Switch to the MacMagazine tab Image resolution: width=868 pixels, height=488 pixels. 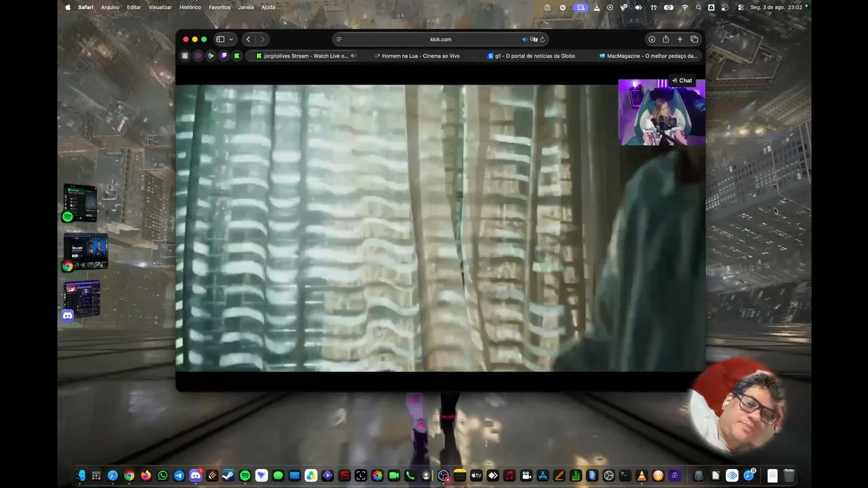(x=648, y=56)
